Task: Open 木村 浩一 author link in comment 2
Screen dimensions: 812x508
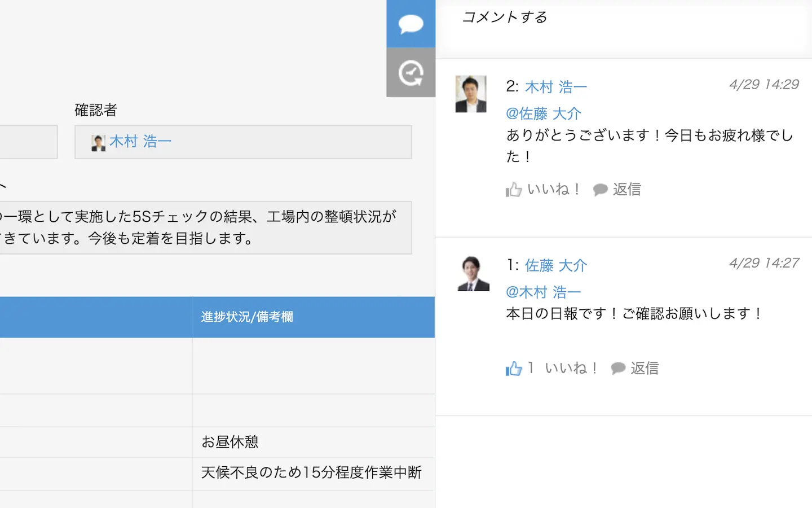Action: tap(555, 87)
